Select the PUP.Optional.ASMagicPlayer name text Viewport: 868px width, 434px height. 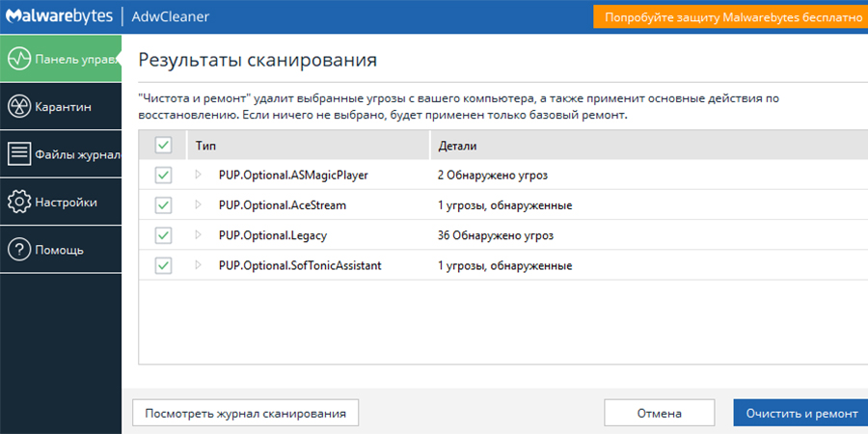click(x=293, y=176)
